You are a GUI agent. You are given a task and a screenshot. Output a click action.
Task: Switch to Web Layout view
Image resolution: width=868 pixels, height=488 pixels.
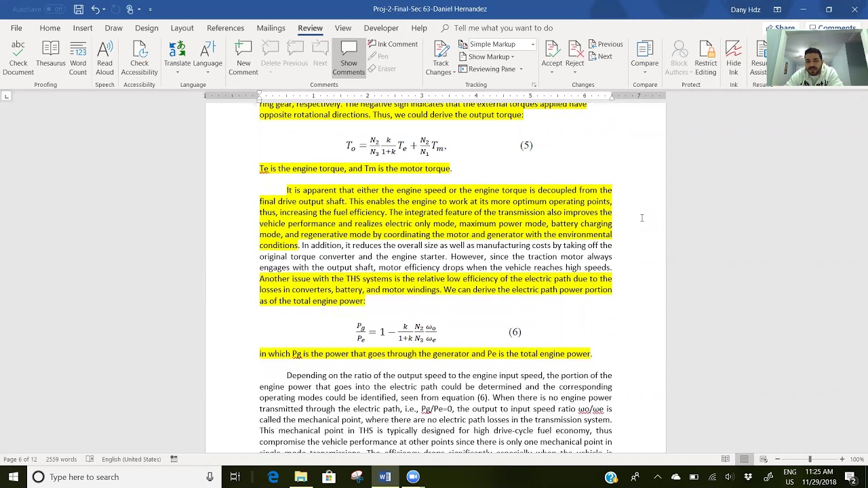click(763, 459)
